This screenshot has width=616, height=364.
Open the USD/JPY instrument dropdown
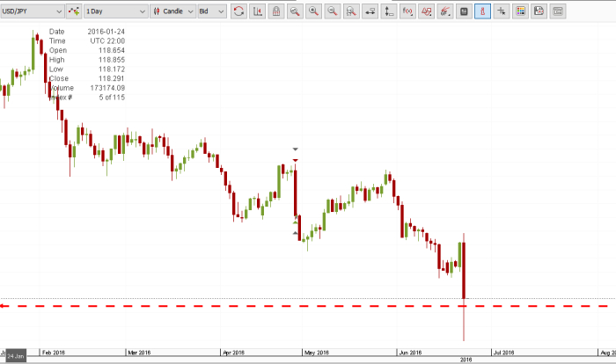click(32, 11)
